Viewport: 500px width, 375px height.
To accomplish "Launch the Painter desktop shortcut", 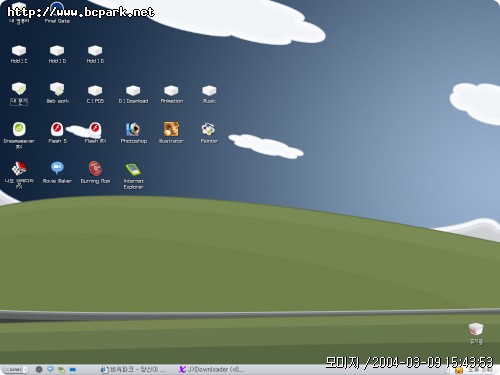I will [x=209, y=133].
